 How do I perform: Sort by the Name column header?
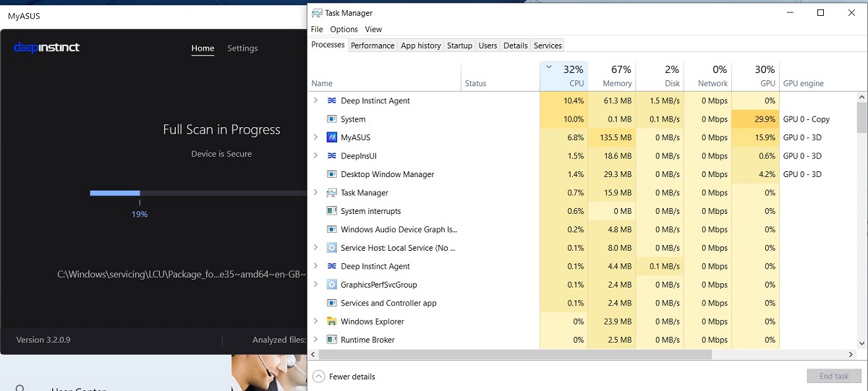[385, 77]
